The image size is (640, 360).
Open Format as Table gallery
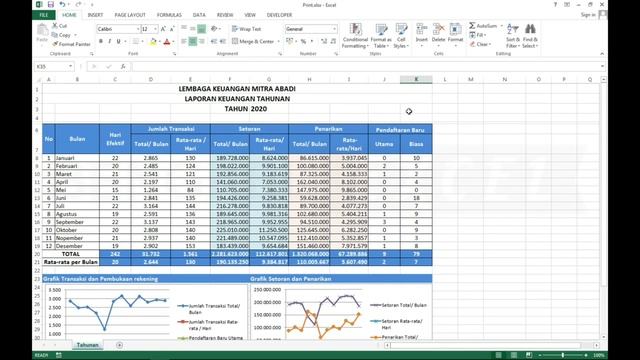(x=381, y=36)
